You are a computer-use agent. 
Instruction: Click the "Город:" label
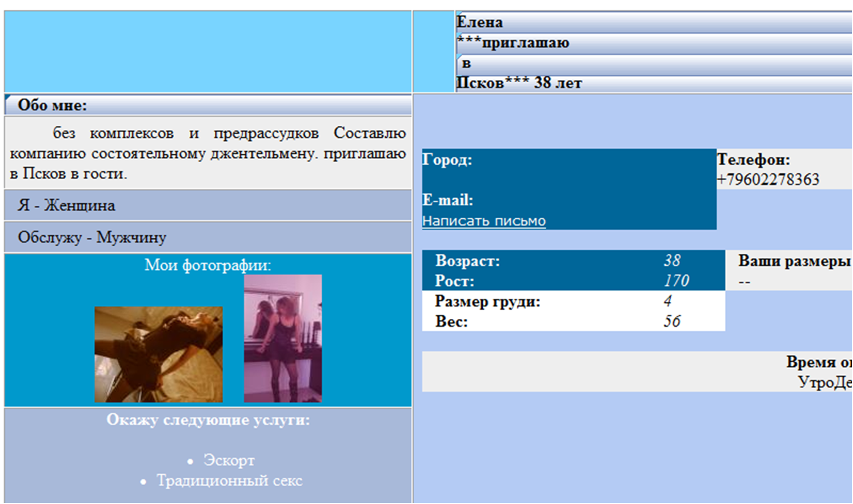(447, 160)
